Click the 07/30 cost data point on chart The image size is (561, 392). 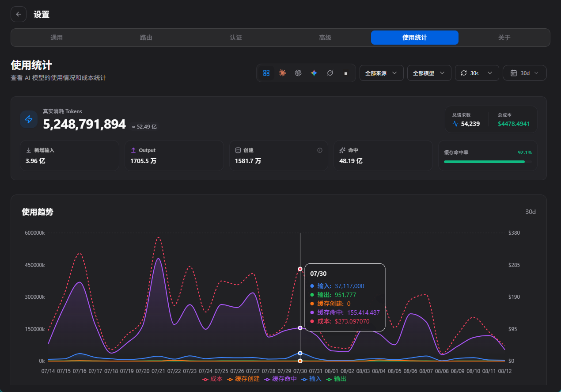300,269
